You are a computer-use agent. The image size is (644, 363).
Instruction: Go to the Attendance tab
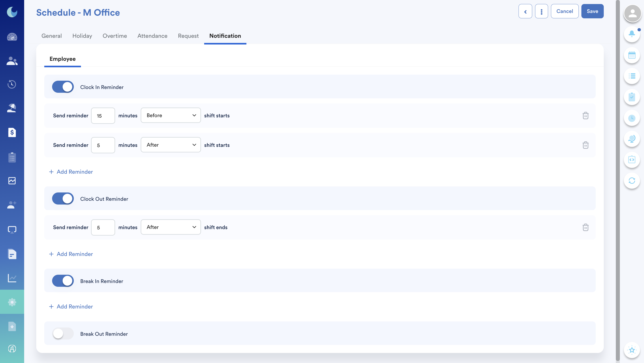pos(152,36)
